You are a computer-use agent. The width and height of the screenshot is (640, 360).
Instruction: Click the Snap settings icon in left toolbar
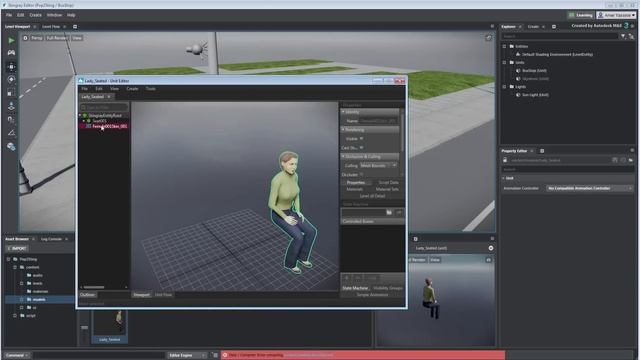click(x=11, y=120)
